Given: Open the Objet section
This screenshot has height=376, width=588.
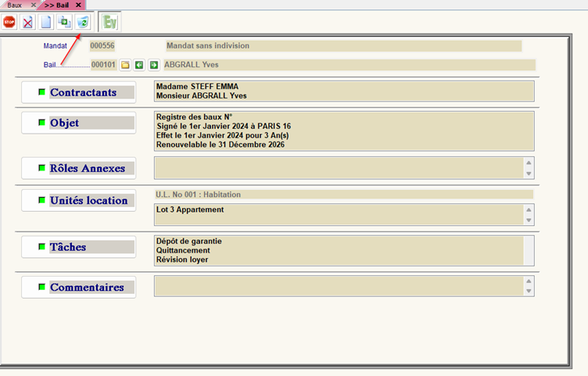Looking at the screenshot, I should (64, 123).
